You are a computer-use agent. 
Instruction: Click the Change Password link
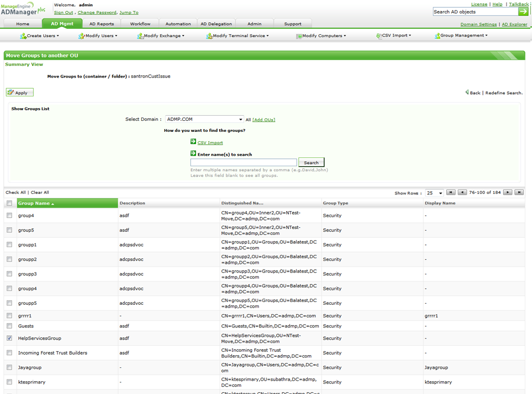(x=97, y=13)
